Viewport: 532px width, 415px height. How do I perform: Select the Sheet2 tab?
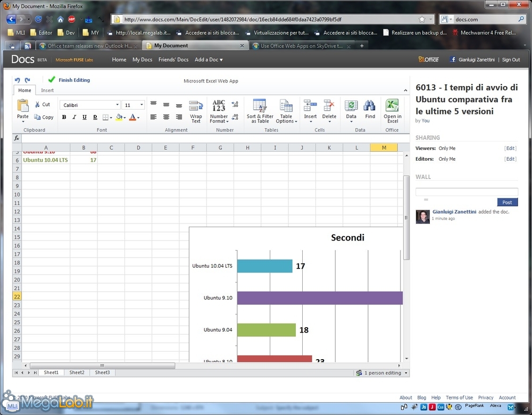[77, 372]
